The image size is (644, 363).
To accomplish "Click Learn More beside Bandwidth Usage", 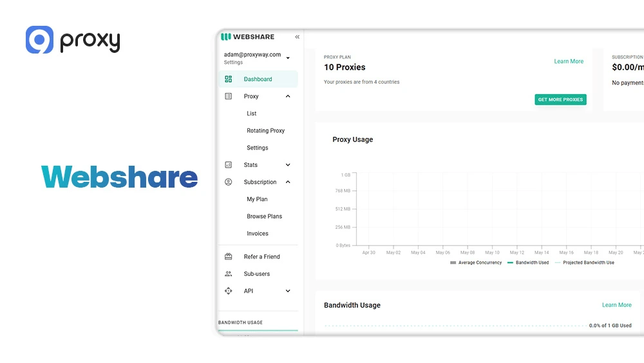I will click(616, 305).
